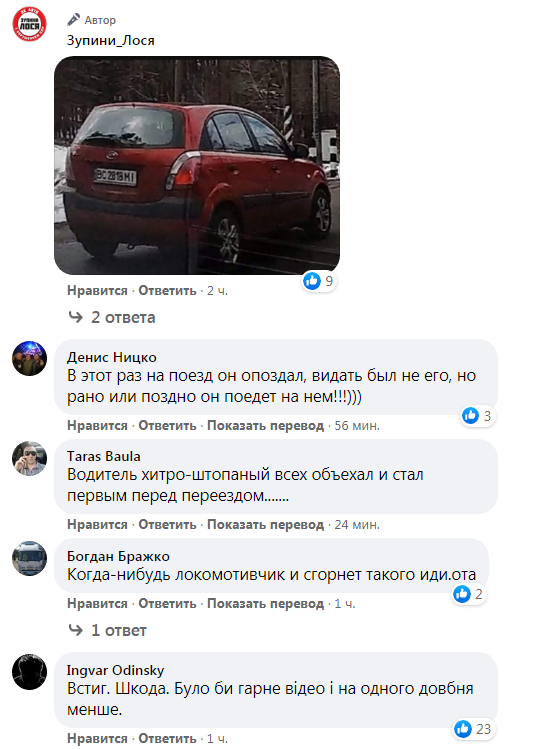Screen dimensions: 536x749
Task: Open Зупини_Лося author name link
Action: click(111, 41)
